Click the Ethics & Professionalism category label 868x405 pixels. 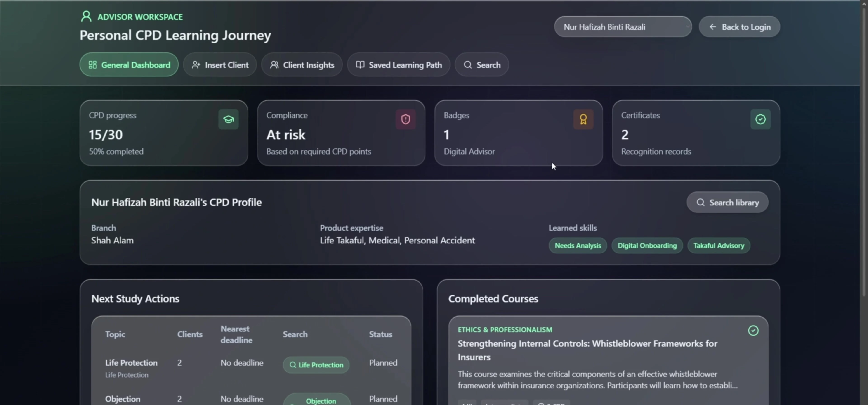[x=505, y=329]
